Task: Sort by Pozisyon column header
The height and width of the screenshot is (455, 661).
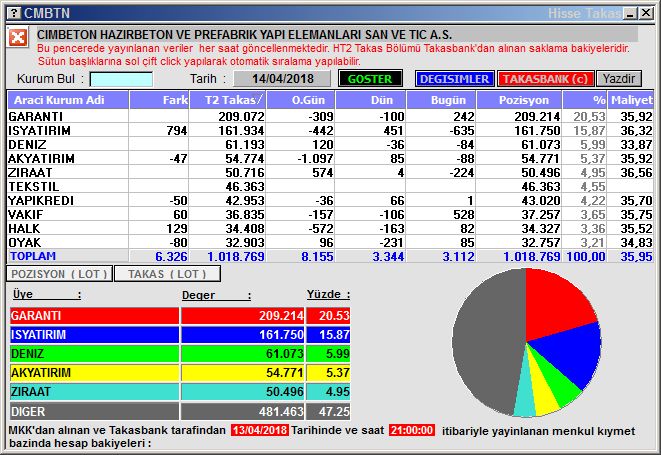Action: (x=519, y=100)
